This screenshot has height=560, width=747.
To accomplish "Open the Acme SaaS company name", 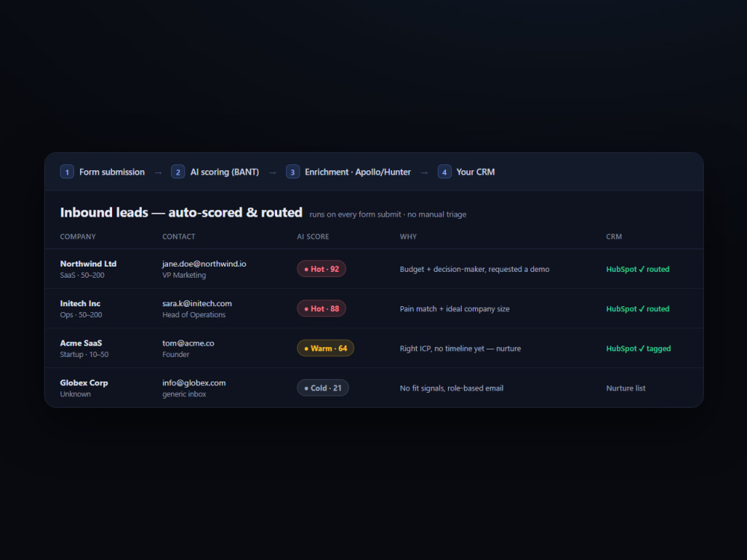I will tap(81, 343).
